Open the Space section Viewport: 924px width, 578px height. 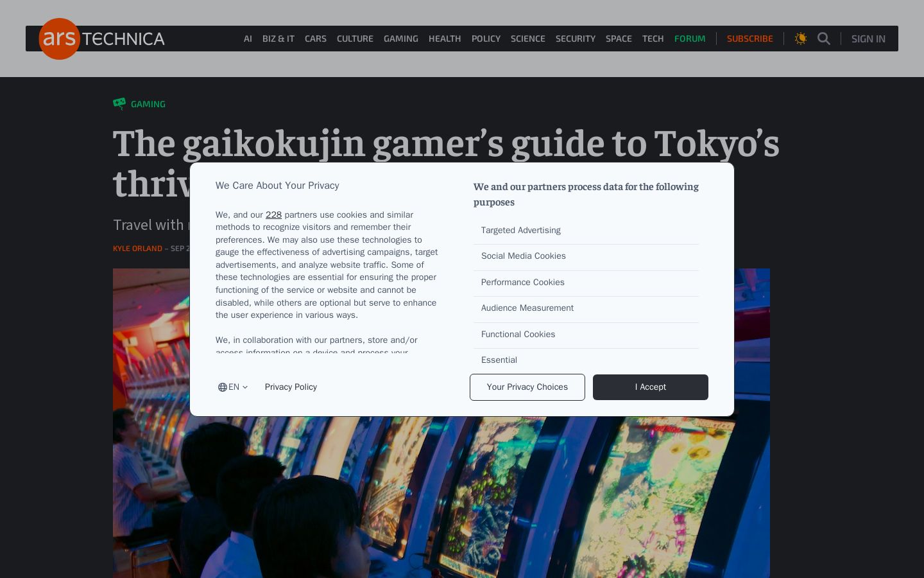pos(619,39)
